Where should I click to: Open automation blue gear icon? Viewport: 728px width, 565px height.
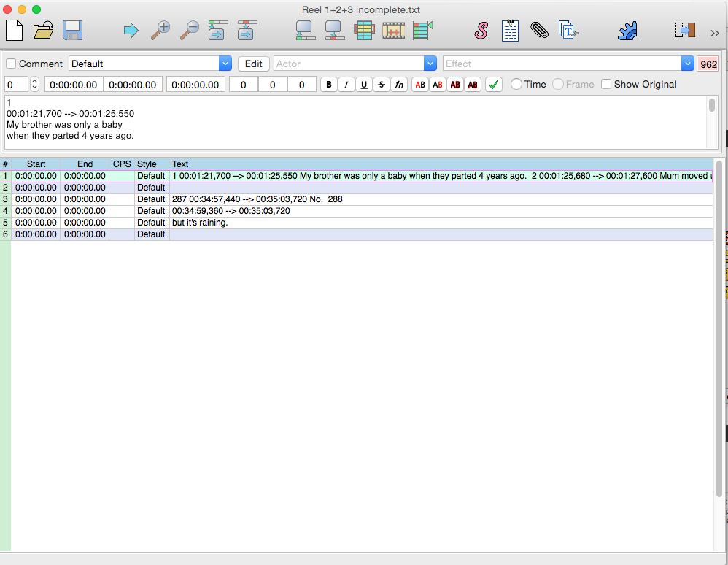(x=627, y=31)
